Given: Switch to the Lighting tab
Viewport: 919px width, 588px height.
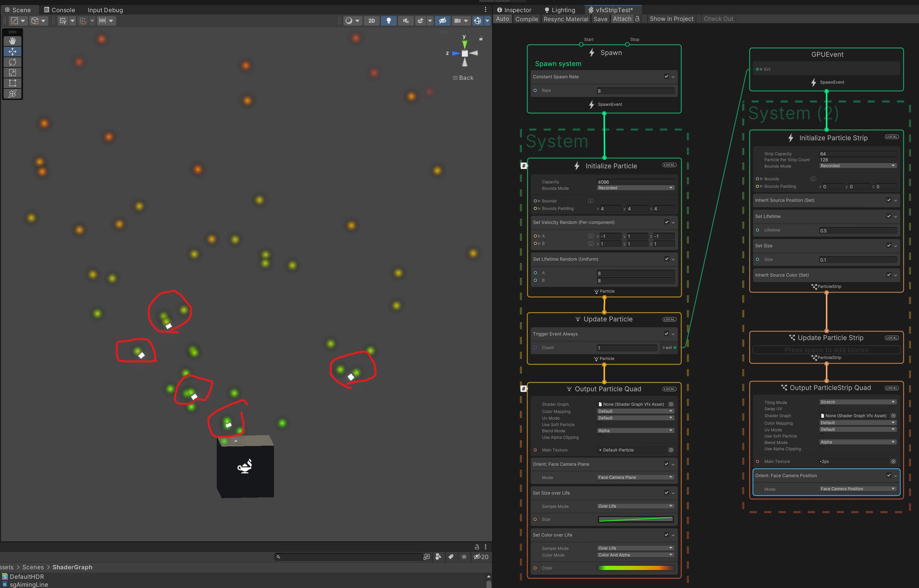Looking at the screenshot, I should pyautogui.click(x=559, y=10).
